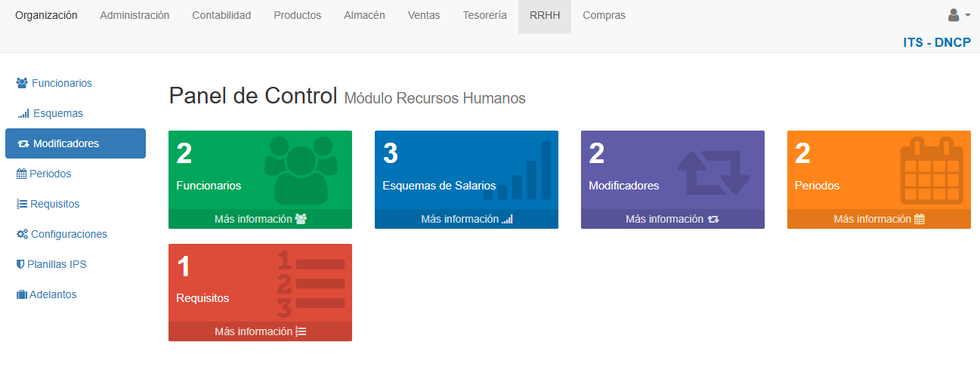Click the Configuraciones gears icon
The height and width of the screenshot is (388, 980).
pyautogui.click(x=22, y=234)
